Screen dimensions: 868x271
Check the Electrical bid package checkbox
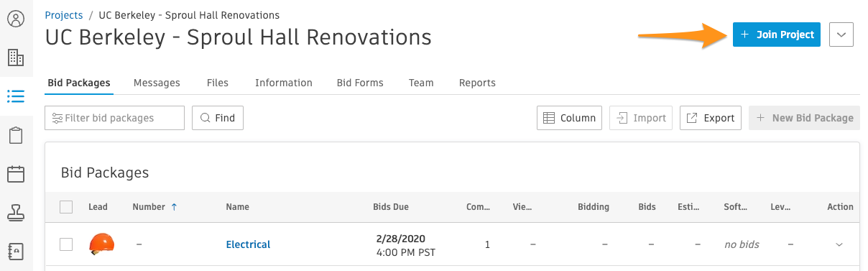click(x=66, y=244)
